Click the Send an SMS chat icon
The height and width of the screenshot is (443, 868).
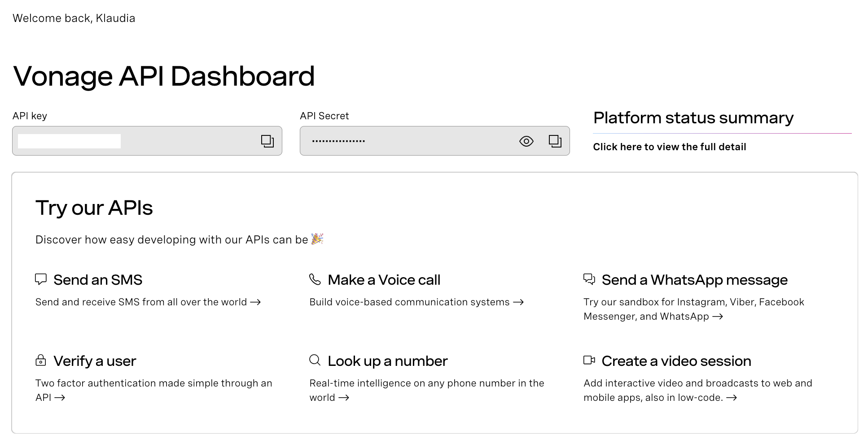pos(41,279)
